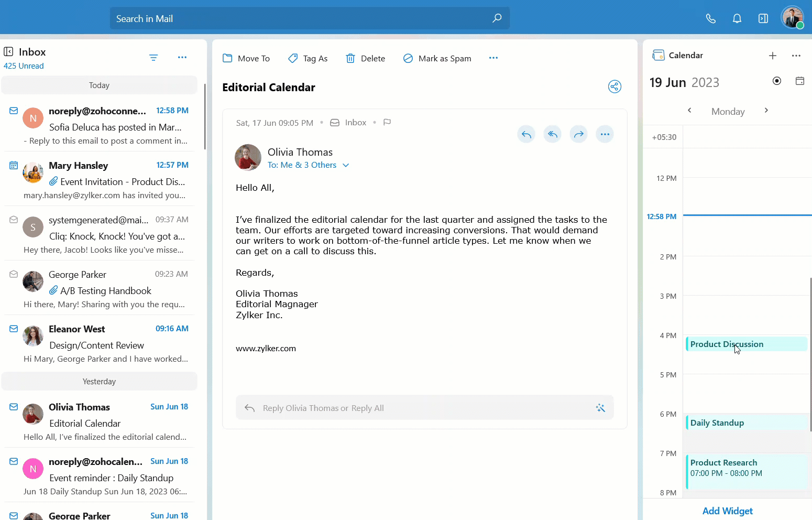Click the calendar invite icon on Mary Hansley
The width and height of the screenshot is (812, 520).
[14, 165]
